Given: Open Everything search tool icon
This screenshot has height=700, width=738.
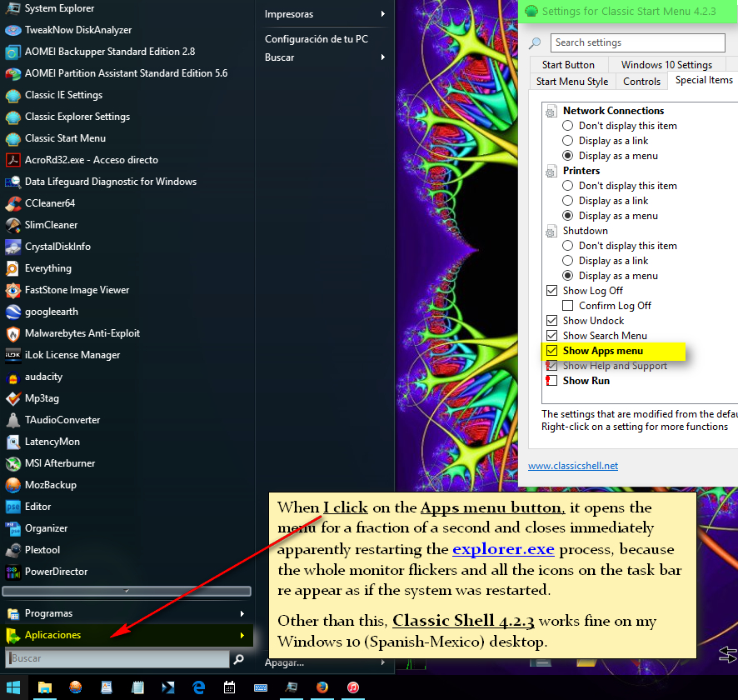Looking at the screenshot, I should [12, 268].
